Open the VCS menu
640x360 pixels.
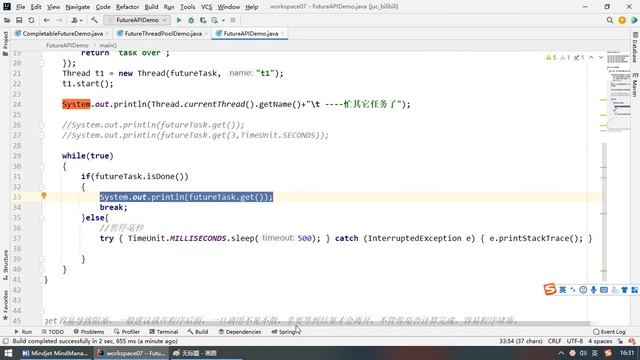click(x=207, y=7)
